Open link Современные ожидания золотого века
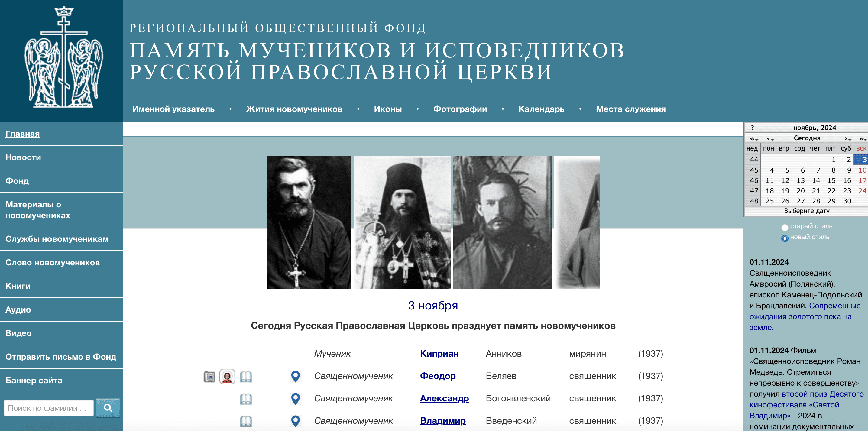Viewport: 868px width, 431px height. click(x=805, y=316)
